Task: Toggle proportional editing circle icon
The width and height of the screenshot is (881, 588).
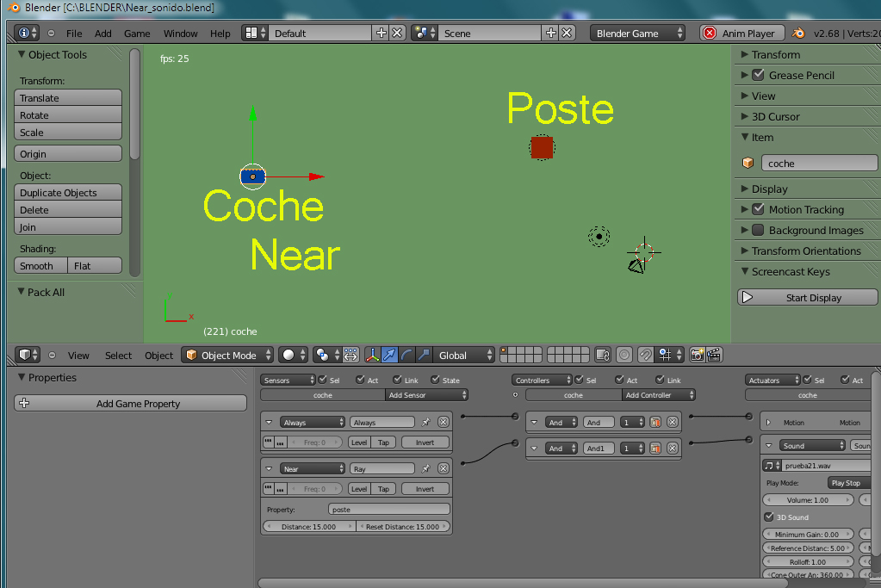Action: tap(624, 355)
